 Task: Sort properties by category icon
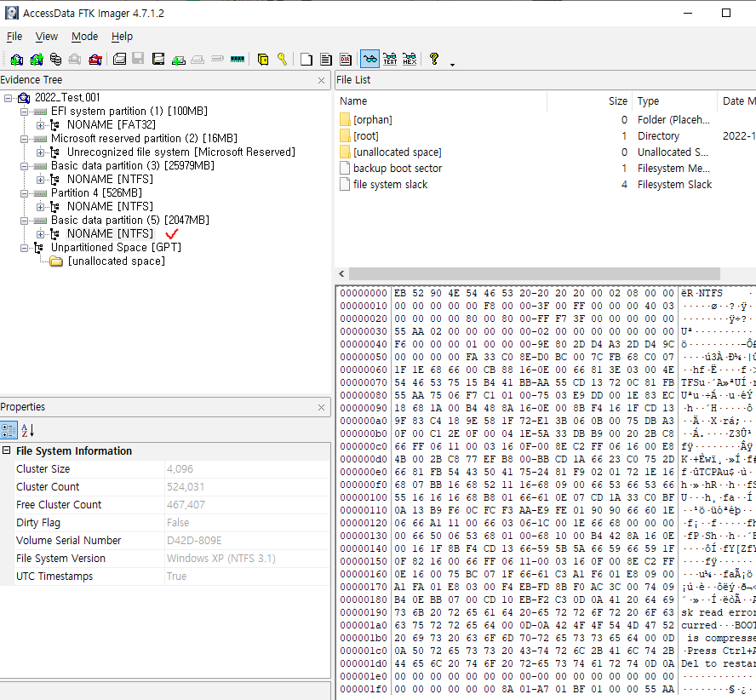pyautogui.click(x=9, y=430)
